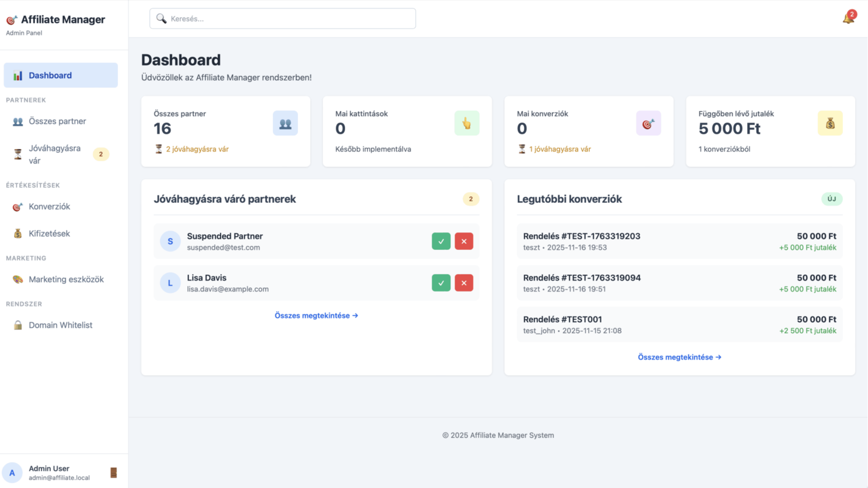The image size is (868, 488).
Task: Approve Suspended Partner with green checkmark
Action: click(441, 241)
